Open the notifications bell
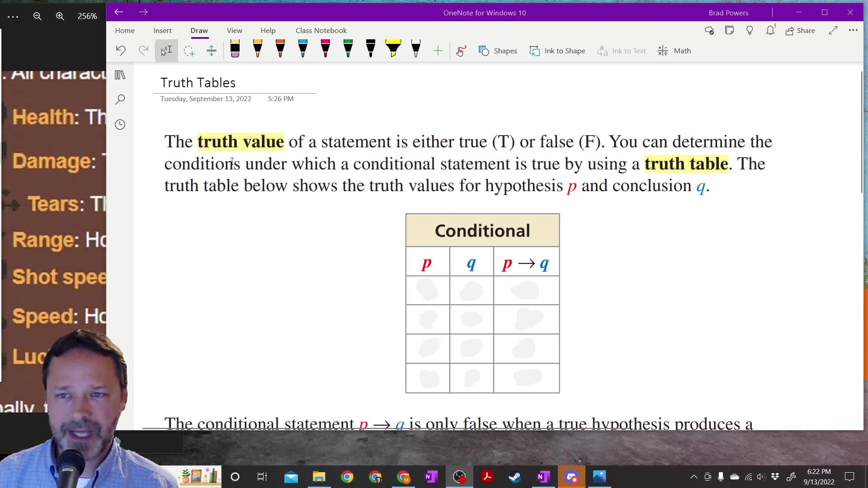The image size is (868, 488). tap(770, 30)
